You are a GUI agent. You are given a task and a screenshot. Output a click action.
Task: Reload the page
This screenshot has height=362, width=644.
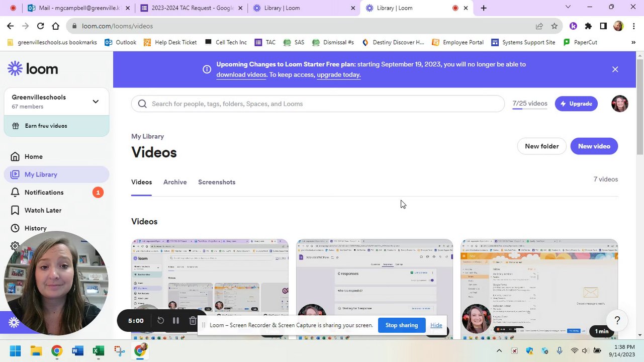[x=41, y=26]
